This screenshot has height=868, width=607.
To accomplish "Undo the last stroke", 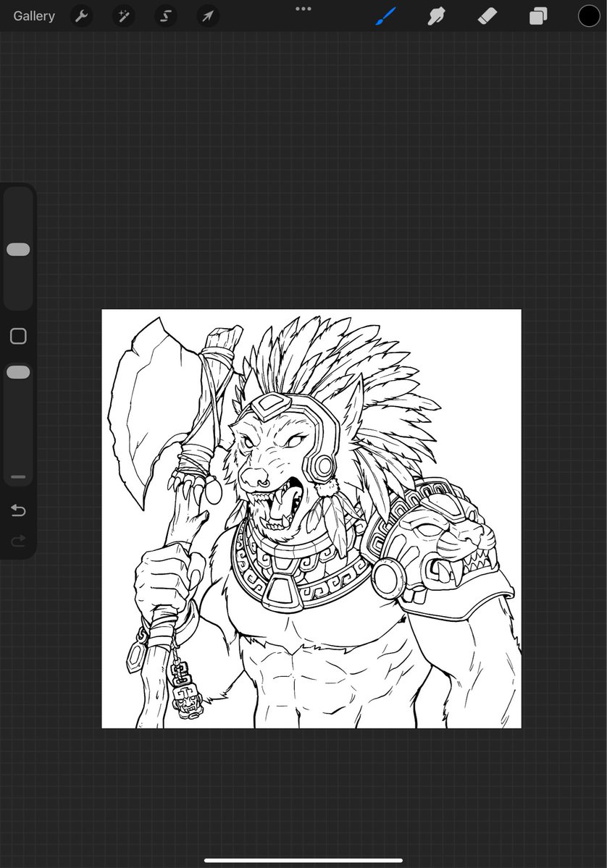I will pos(18,510).
